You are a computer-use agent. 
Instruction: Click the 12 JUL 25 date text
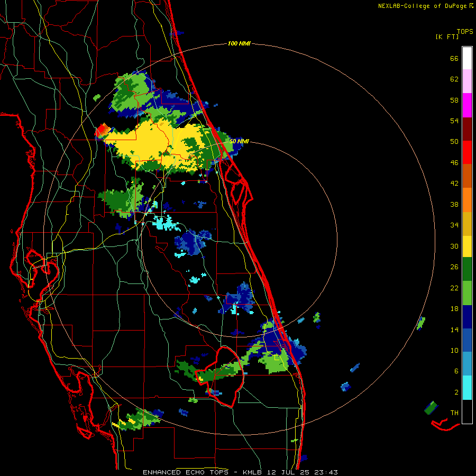coord(288,472)
